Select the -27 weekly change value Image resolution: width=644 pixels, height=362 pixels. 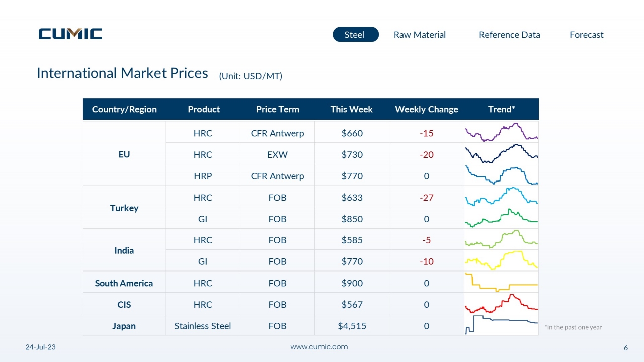[427, 198]
